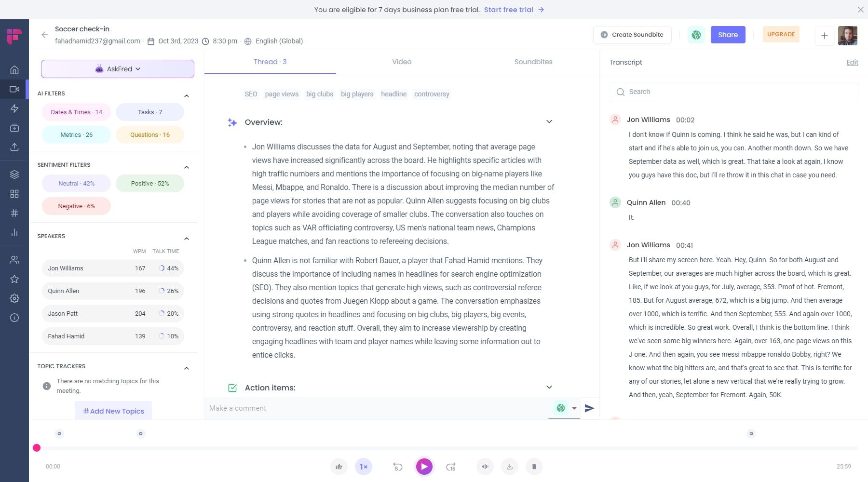Toggle the Positive 52% sentiment filter

click(149, 183)
